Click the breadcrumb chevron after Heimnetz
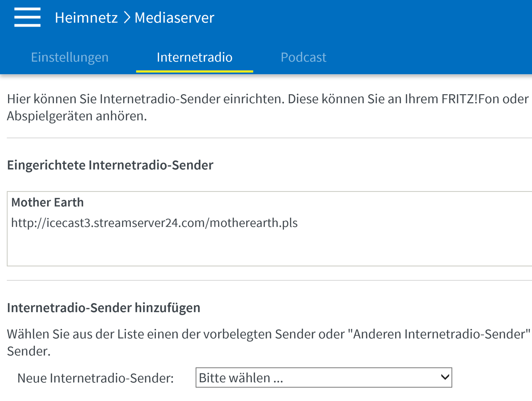The width and height of the screenshot is (532, 401). pyautogui.click(x=127, y=17)
